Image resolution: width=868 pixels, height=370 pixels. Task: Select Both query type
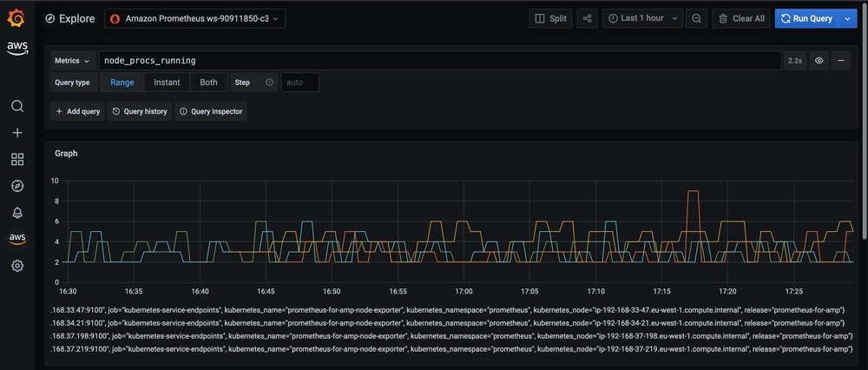click(208, 83)
